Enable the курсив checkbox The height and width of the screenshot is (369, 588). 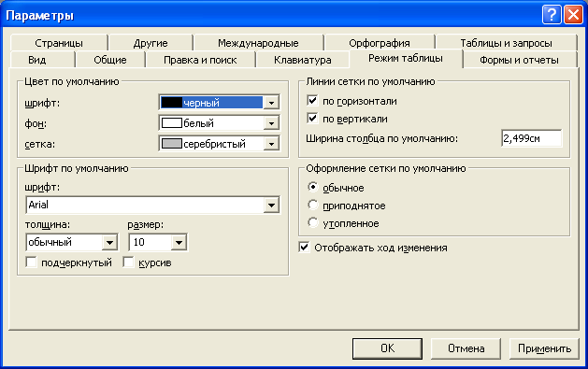coord(128,263)
